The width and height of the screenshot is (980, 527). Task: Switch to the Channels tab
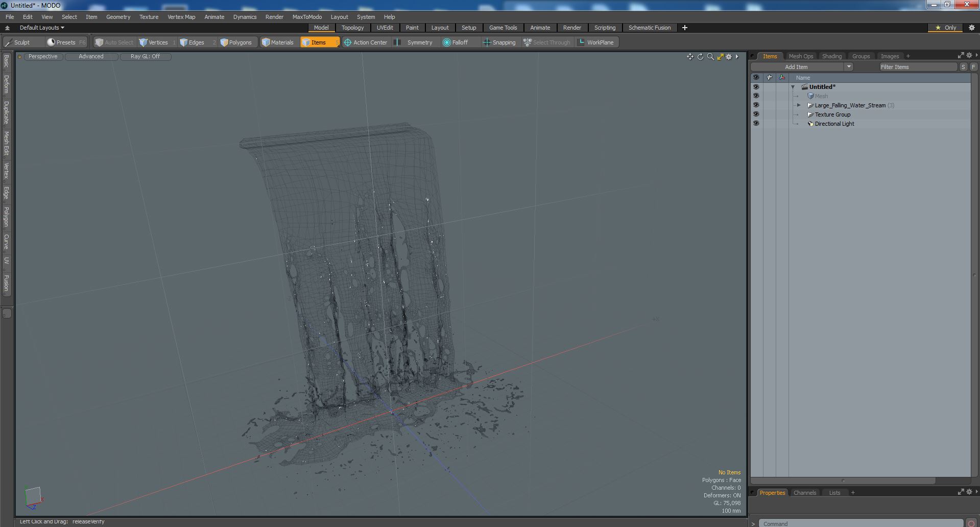[805, 493]
